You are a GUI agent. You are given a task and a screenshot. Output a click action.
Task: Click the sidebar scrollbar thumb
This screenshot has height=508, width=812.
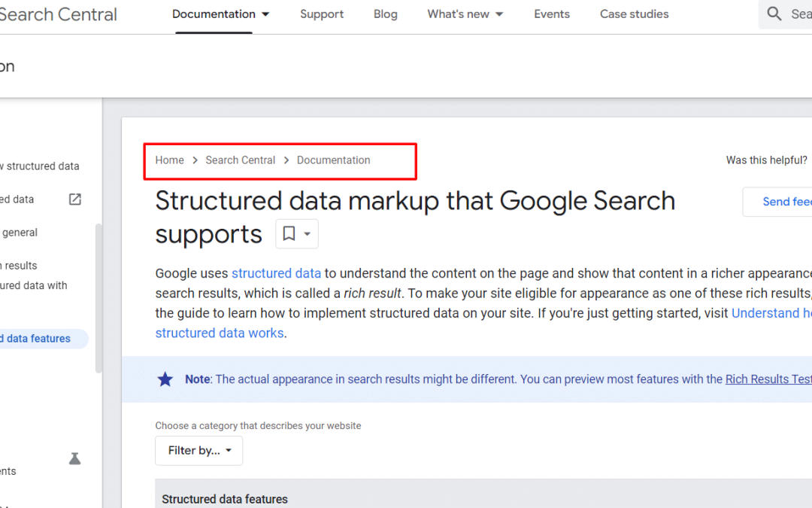click(98, 298)
